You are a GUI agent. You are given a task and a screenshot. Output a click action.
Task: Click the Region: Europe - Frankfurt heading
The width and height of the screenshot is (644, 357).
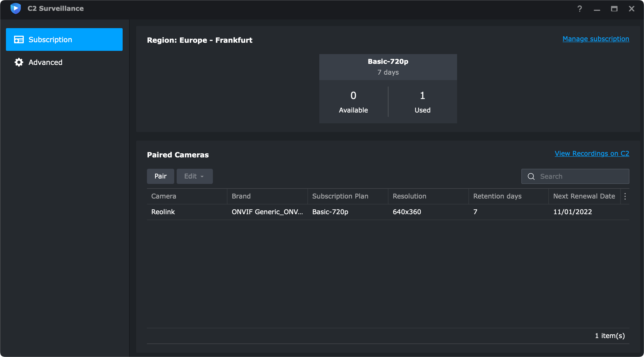pyautogui.click(x=200, y=40)
